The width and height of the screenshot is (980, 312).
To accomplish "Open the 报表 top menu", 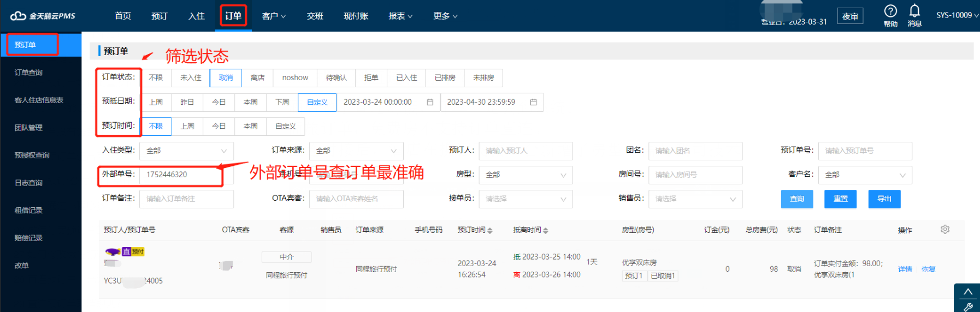I will pos(400,16).
